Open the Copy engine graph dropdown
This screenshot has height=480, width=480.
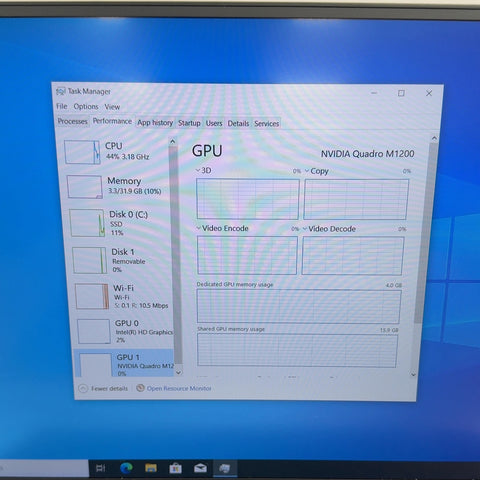click(x=307, y=171)
